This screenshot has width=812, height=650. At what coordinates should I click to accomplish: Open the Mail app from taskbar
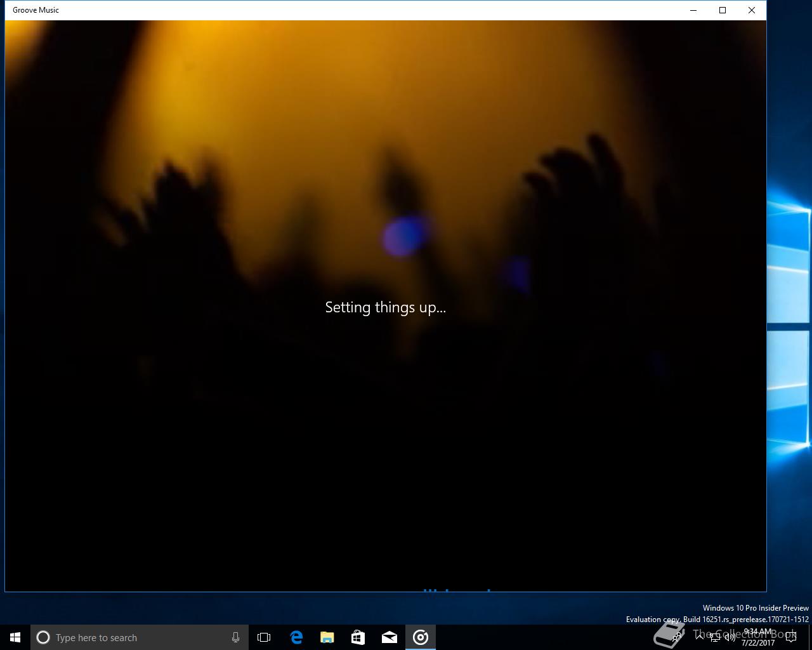click(x=389, y=637)
